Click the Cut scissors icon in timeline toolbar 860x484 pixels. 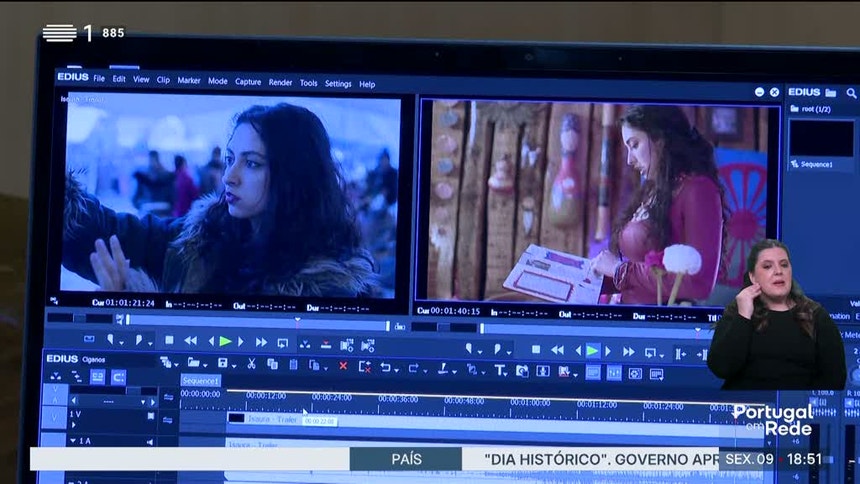[251, 364]
